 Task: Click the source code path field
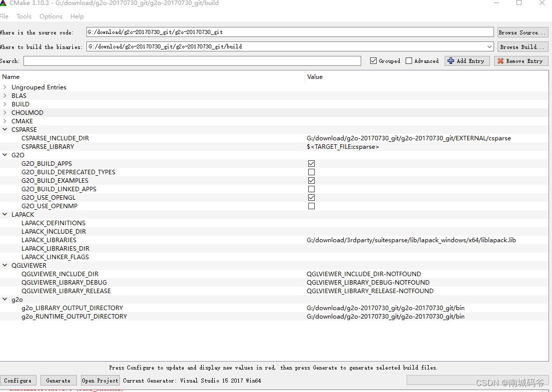(290, 32)
